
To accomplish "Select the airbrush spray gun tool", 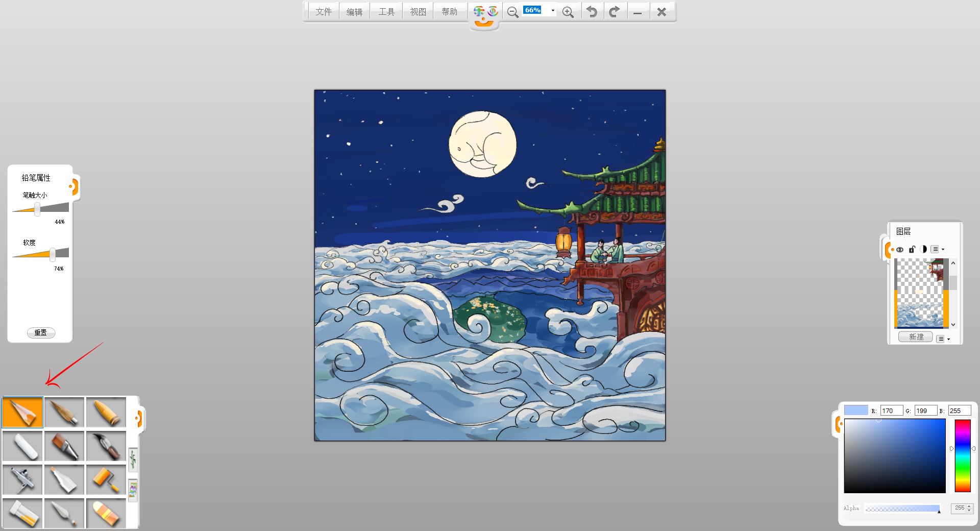I will (x=22, y=479).
